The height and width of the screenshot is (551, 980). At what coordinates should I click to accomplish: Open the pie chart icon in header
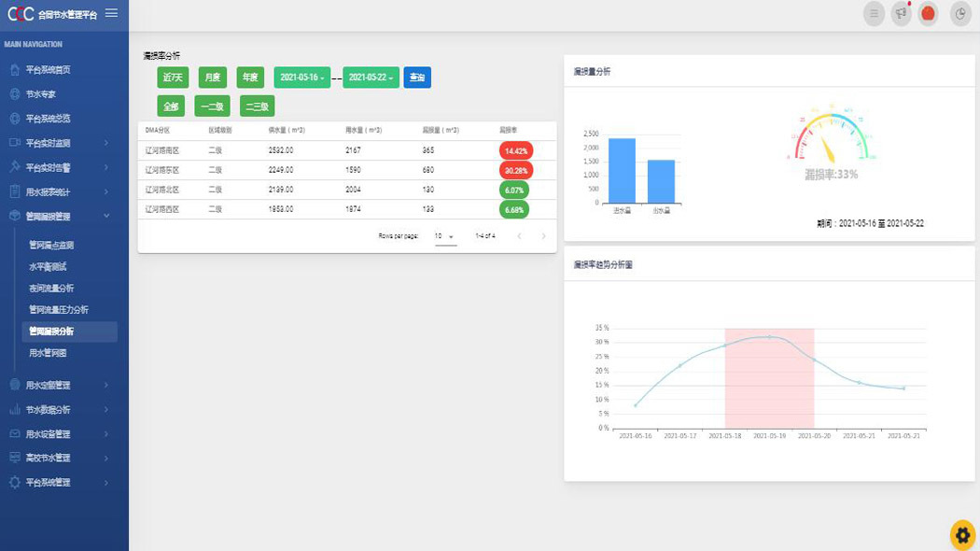(x=960, y=13)
